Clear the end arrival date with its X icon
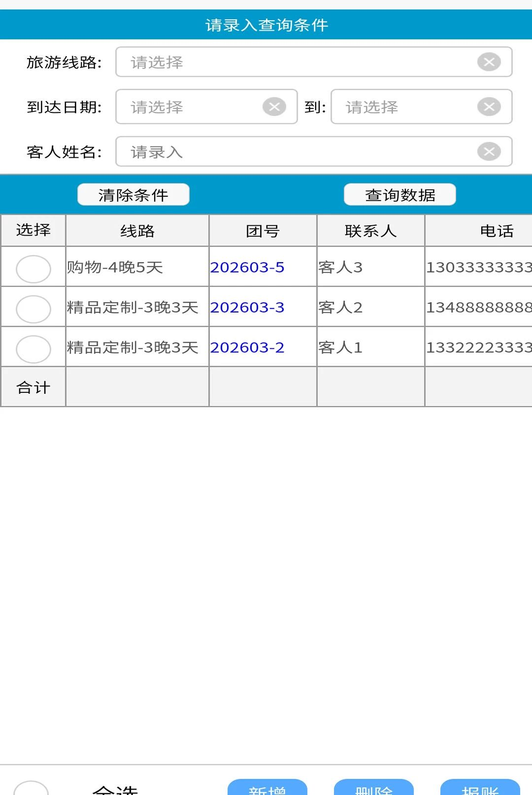Screen dimensions: 532x795 pos(489,106)
